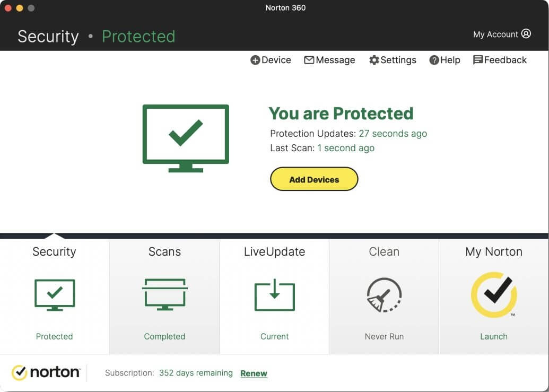Click the Norton logo in footer
Viewport: 549px width, 392px height.
pos(46,373)
